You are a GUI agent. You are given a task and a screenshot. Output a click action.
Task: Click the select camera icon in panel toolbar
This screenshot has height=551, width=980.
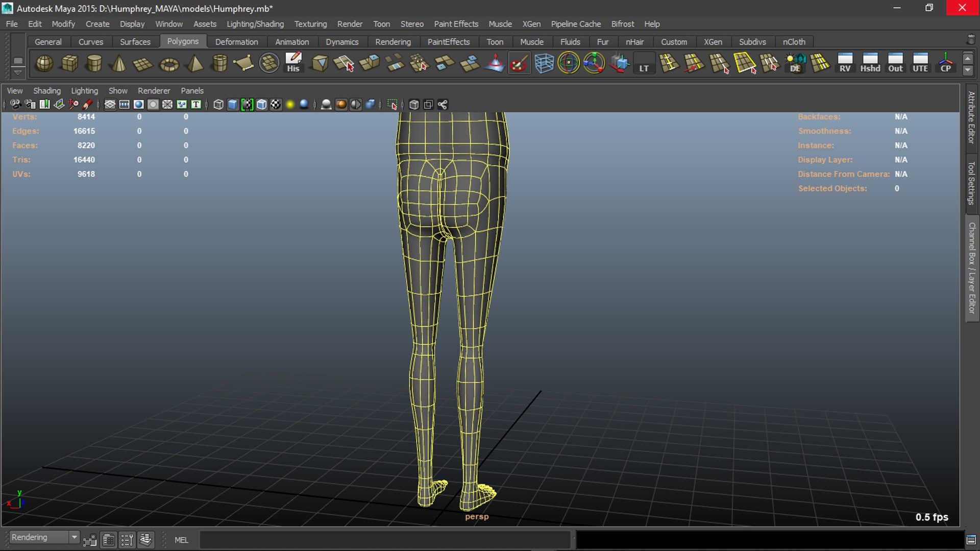coord(15,105)
